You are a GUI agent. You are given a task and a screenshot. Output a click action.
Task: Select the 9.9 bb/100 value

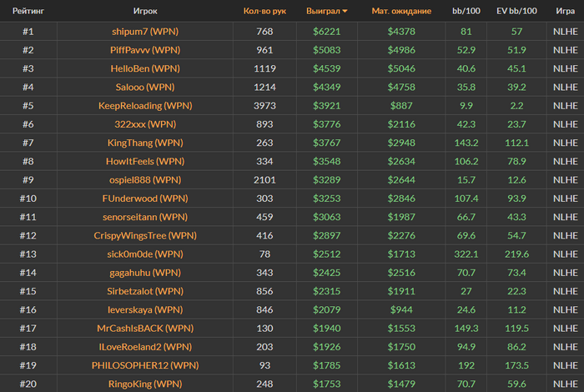[466, 106]
